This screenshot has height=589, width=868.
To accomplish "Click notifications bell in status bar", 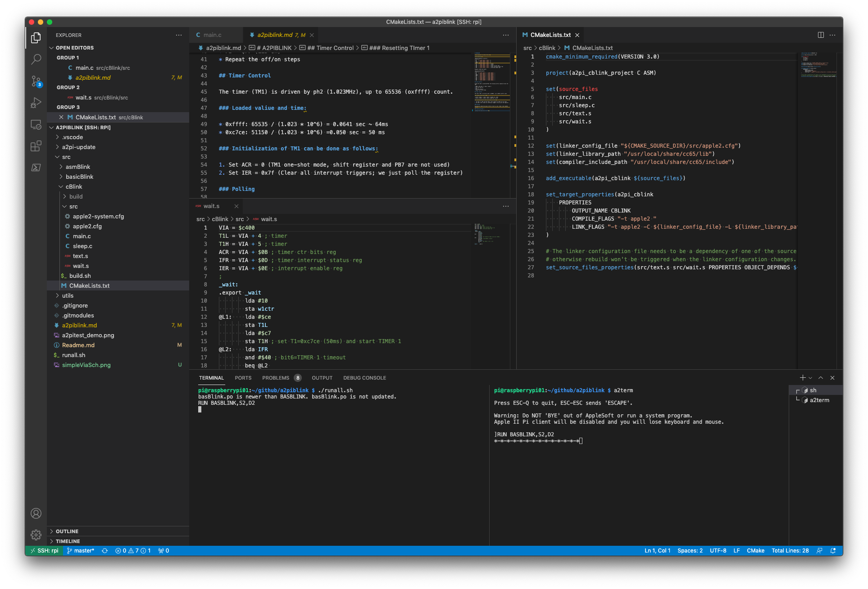I will 833,551.
